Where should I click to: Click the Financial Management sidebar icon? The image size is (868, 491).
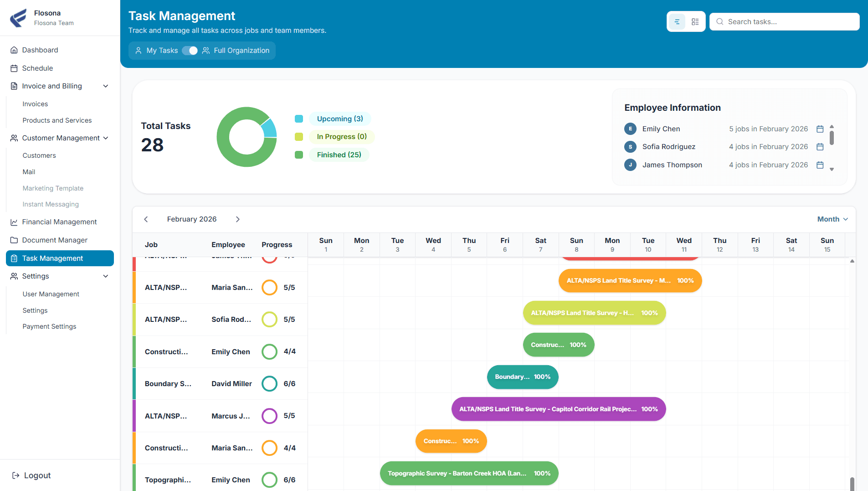pyautogui.click(x=14, y=222)
